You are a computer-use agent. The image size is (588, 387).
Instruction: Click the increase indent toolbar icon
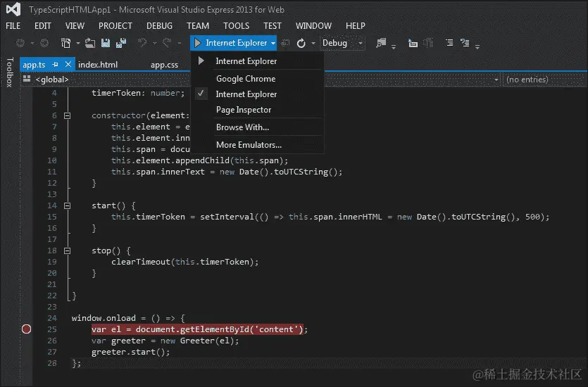pyautogui.click(x=449, y=43)
